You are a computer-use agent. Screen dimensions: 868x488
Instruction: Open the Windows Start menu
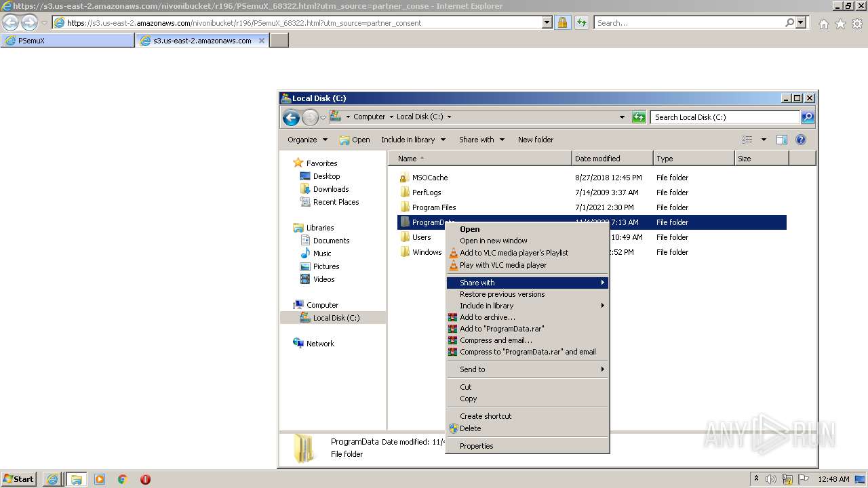[18, 479]
